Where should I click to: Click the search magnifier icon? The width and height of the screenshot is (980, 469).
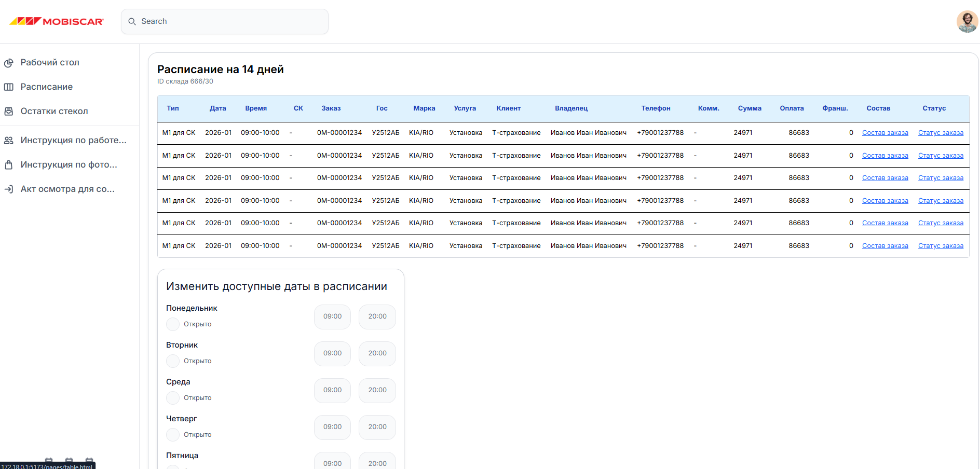[x=132, y=21]
